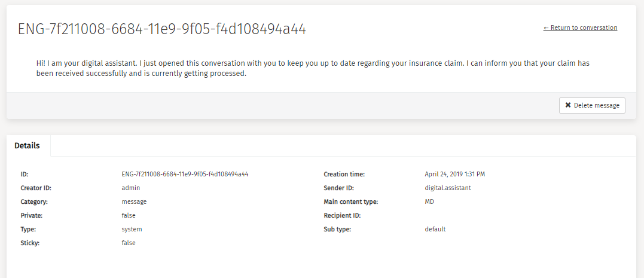Click the Creation time label

pyautogui.click(x=344, y=175)
